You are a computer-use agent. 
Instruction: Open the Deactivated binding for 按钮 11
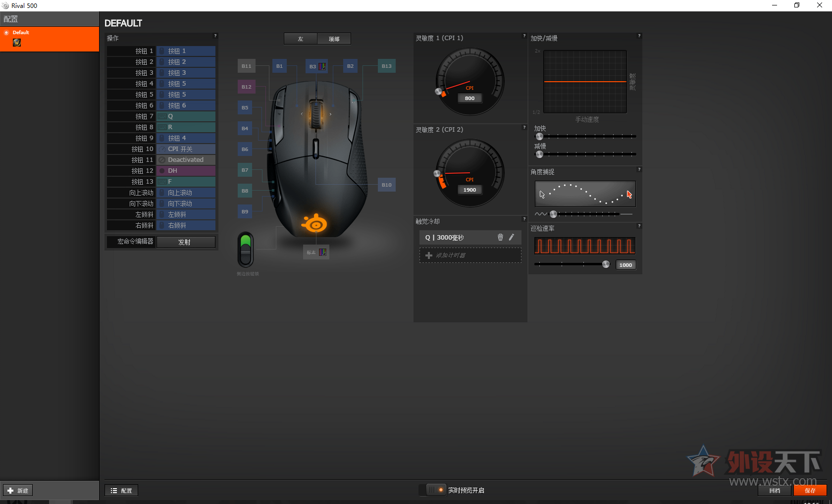tap(186, 159)
